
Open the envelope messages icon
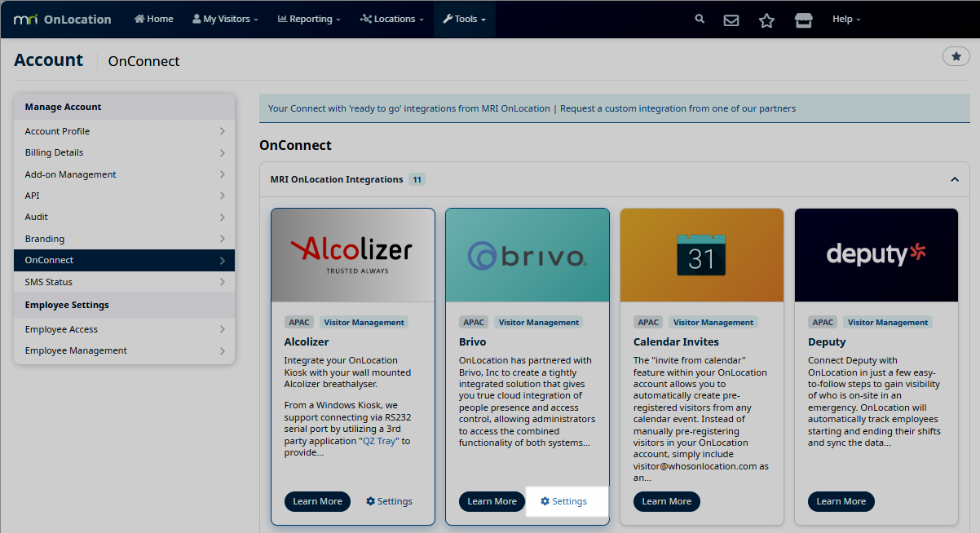pyautogui.click(x=731, y=20)
